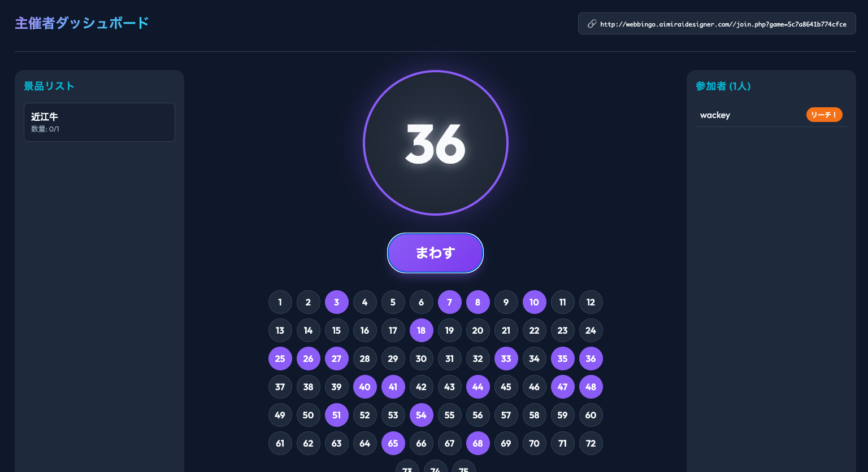This screenshot has width=868, height=472.
Task: Click the リーチ！ badge next to wackey
Action: pos(824,115)
